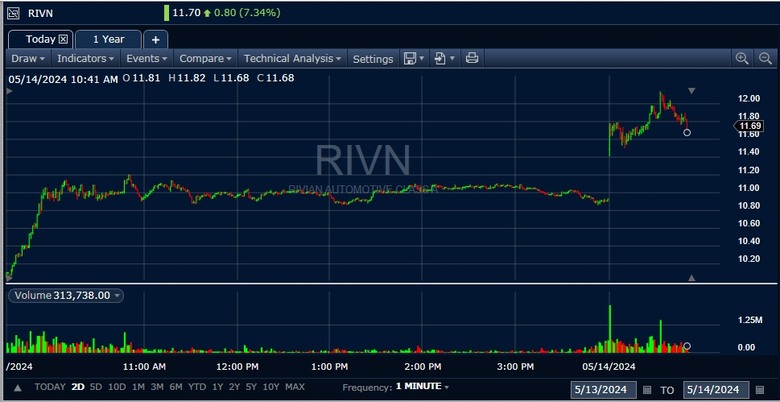Open the Events menu
Screen dimensions: 780x402
[x=146, y=59]
